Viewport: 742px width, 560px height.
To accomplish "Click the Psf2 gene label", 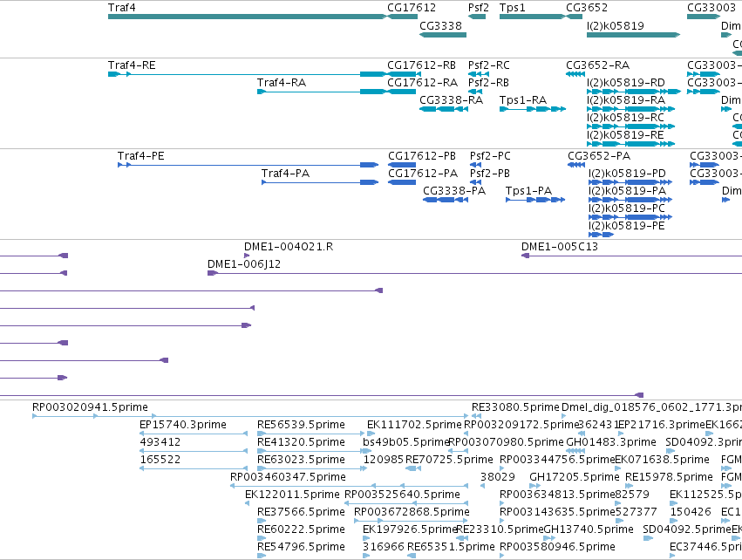I will 479,8.
